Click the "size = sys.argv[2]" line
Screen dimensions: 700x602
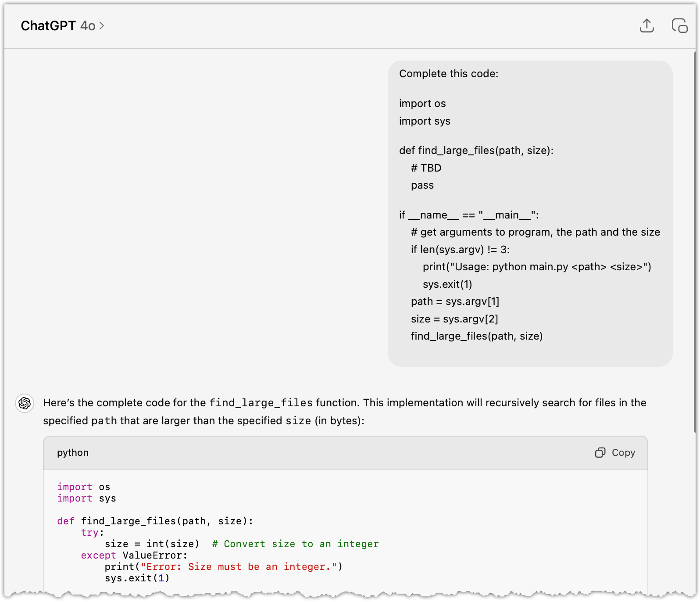point(454,319)
